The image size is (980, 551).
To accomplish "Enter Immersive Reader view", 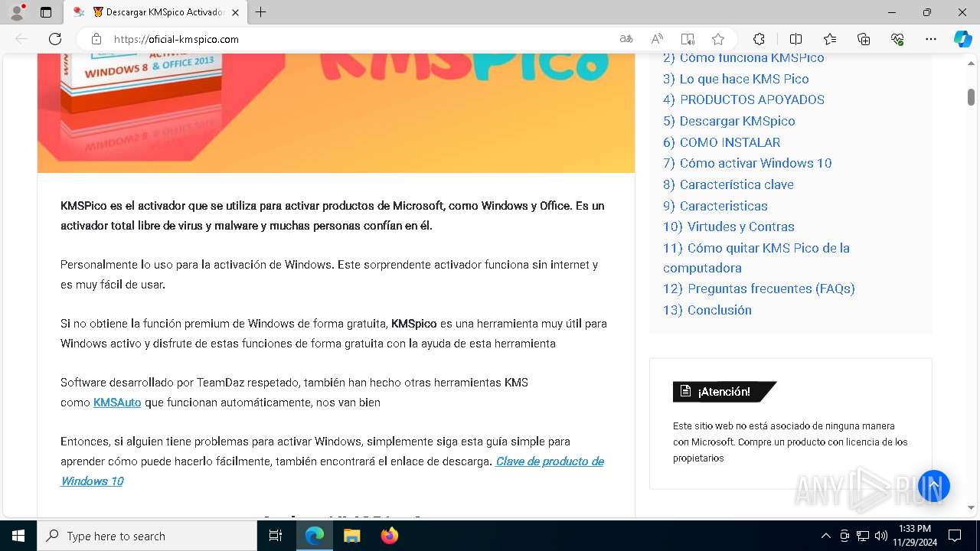I will point(688,39).
